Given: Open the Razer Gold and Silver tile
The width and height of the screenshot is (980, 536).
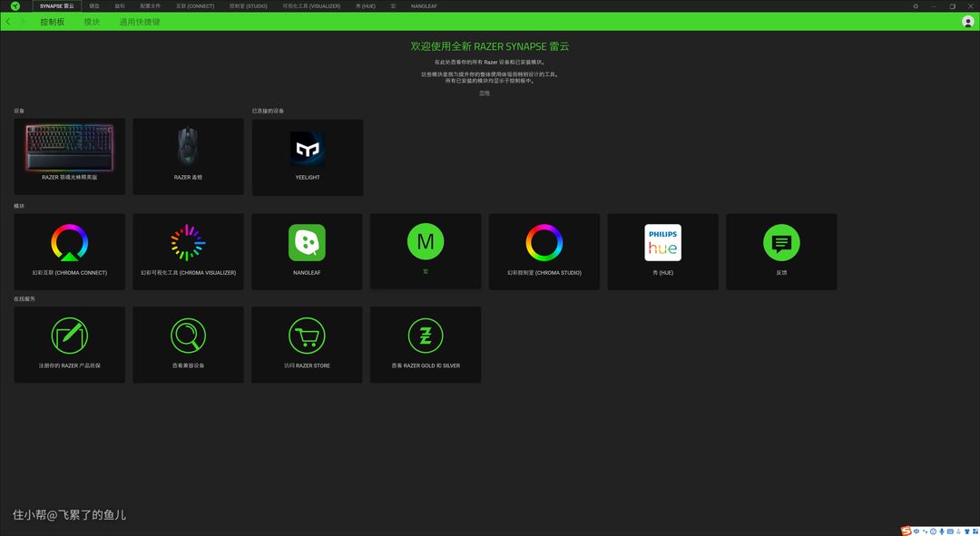Looking at the screenshot, I should pyautogui.click(x=426, y=336).
